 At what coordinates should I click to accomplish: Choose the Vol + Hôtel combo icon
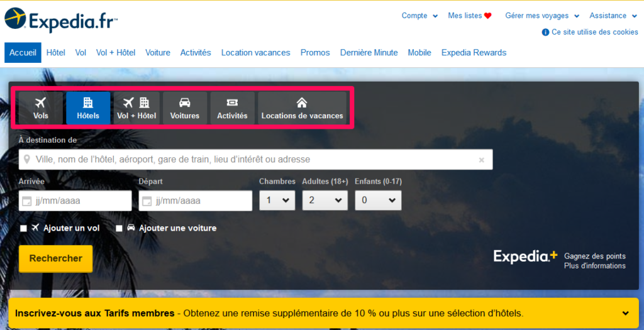coord(136,103)
